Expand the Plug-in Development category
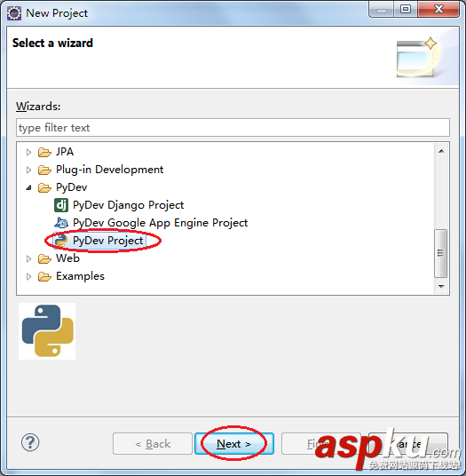The image size is (466, 476). tap(28, 170)
